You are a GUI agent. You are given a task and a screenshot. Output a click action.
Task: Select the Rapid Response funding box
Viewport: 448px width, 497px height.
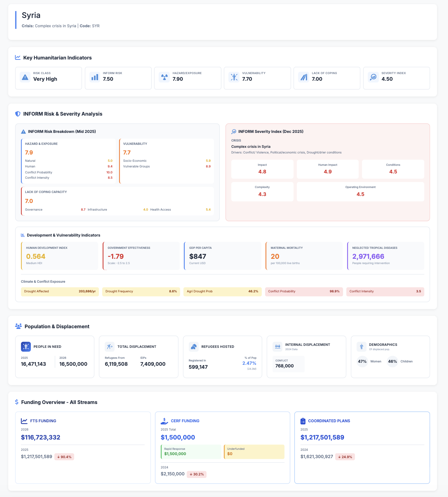[x=191, y=451]
